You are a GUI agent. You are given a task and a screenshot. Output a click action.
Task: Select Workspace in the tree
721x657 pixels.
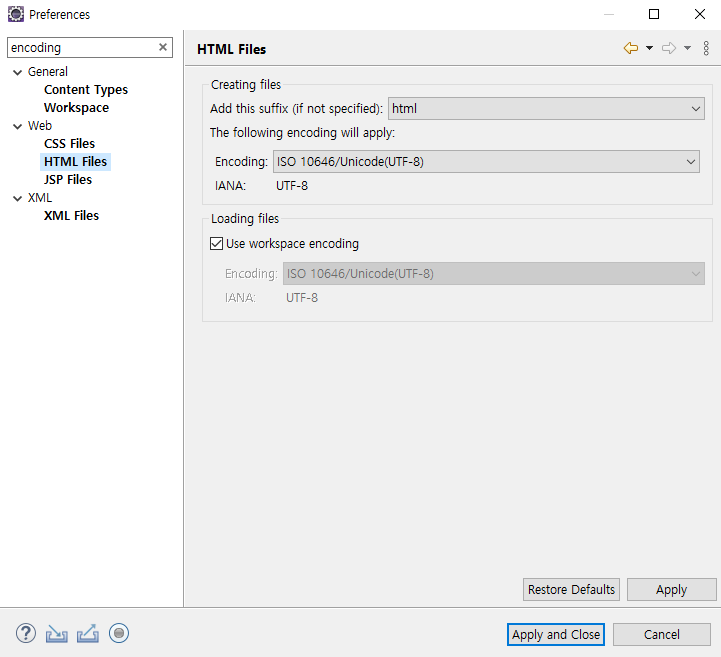click(x=76, y=108)
